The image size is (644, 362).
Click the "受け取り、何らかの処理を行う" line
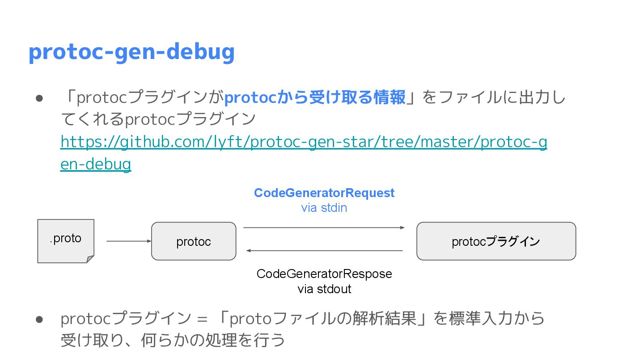point(173,341)
